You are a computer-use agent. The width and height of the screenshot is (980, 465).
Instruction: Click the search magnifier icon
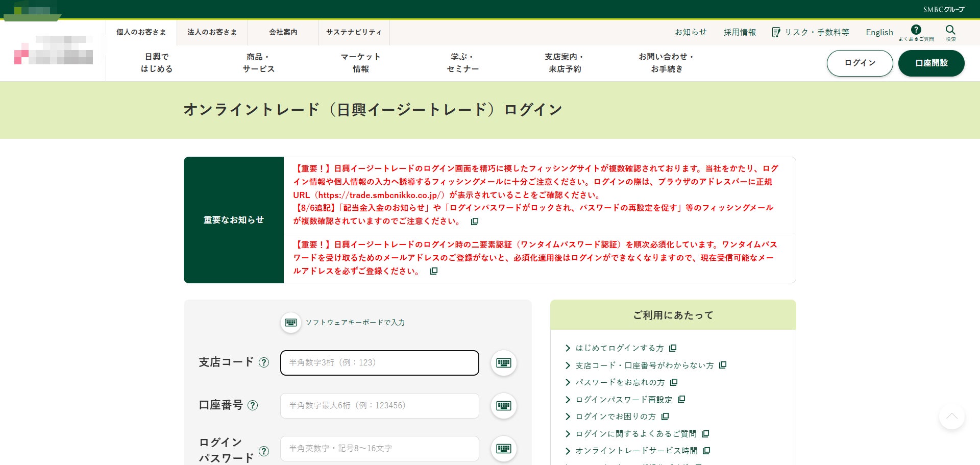[x=950, y=30]
